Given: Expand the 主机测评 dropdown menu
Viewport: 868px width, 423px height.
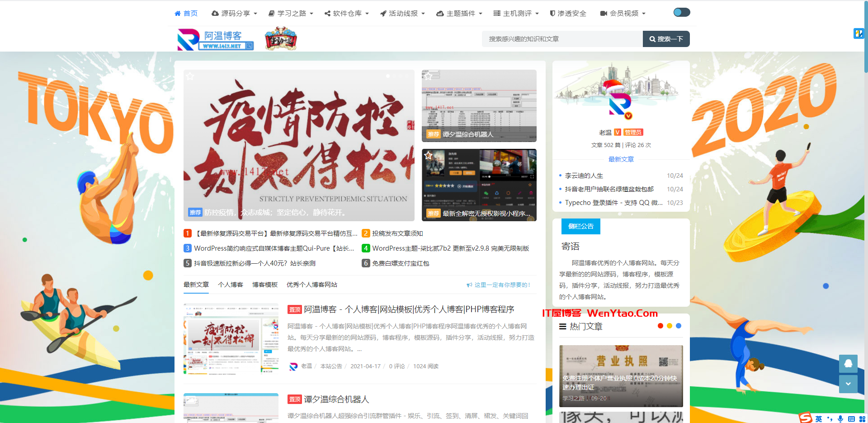Looking at the screenshot, I should pyautogui.click(x=516, y=14).
